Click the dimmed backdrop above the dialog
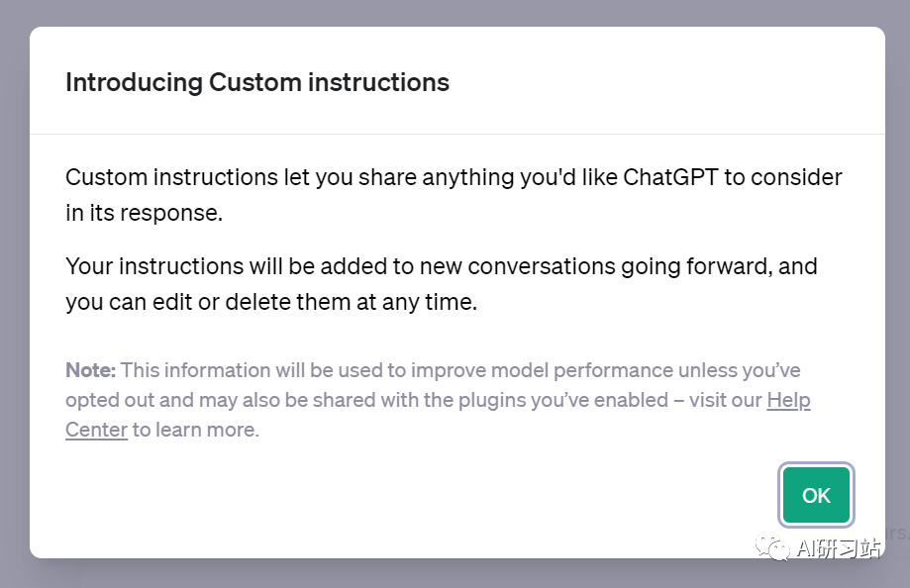 pos(455,12)
